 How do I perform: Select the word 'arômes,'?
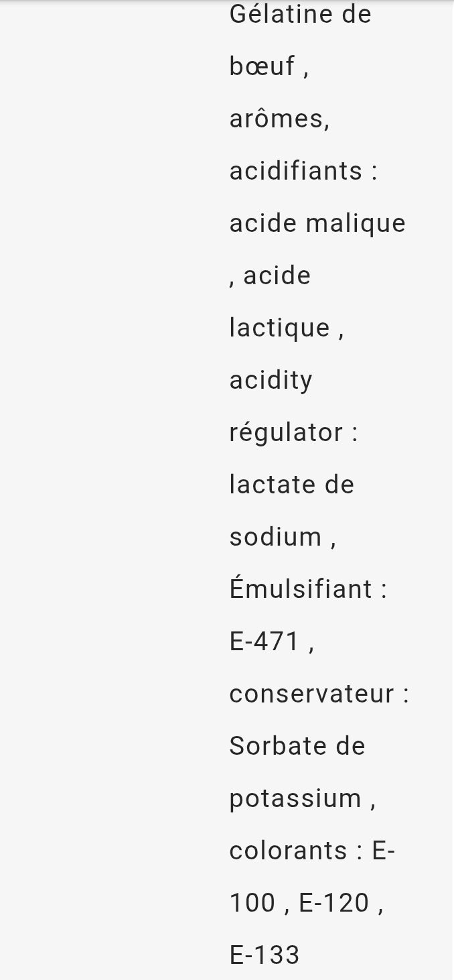coord(280,119)
